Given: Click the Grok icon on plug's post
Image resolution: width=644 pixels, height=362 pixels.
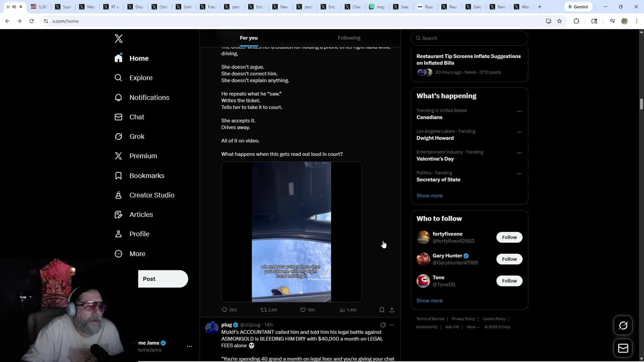Looking at the screenshot, I should (383, 325).
